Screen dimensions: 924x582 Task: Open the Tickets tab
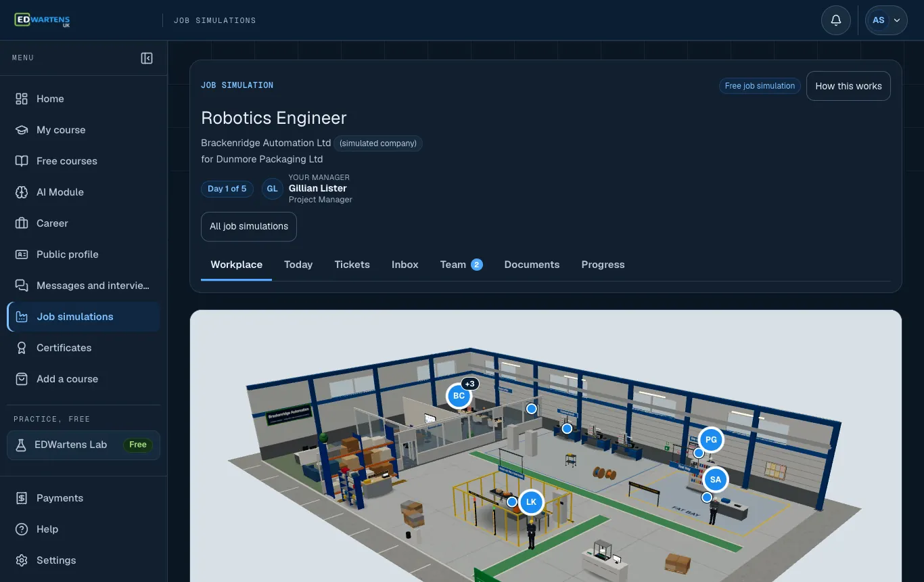[x=352, y=265]
